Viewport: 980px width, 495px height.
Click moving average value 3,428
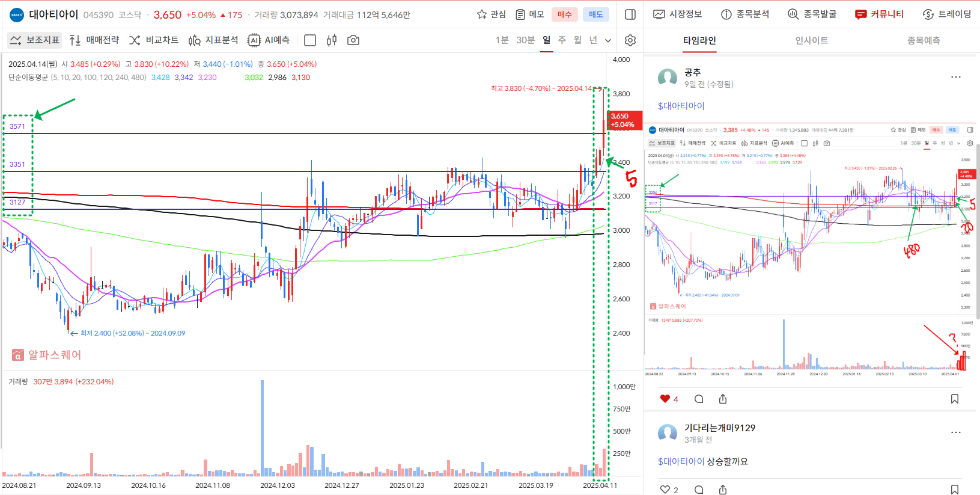pos(160,77)
